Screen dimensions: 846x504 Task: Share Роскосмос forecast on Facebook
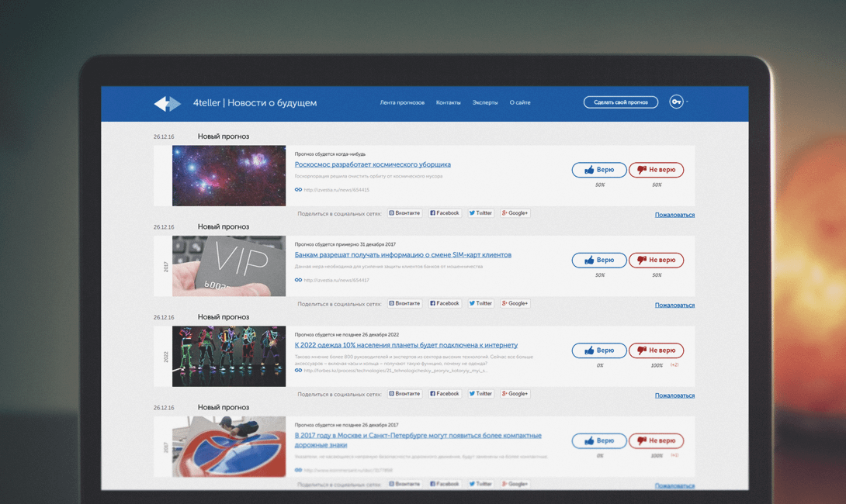(445, 213)
